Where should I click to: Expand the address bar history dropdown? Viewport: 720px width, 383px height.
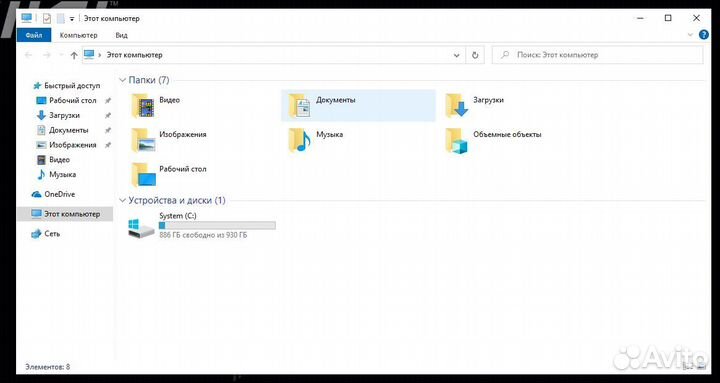(x=456, y=55)
